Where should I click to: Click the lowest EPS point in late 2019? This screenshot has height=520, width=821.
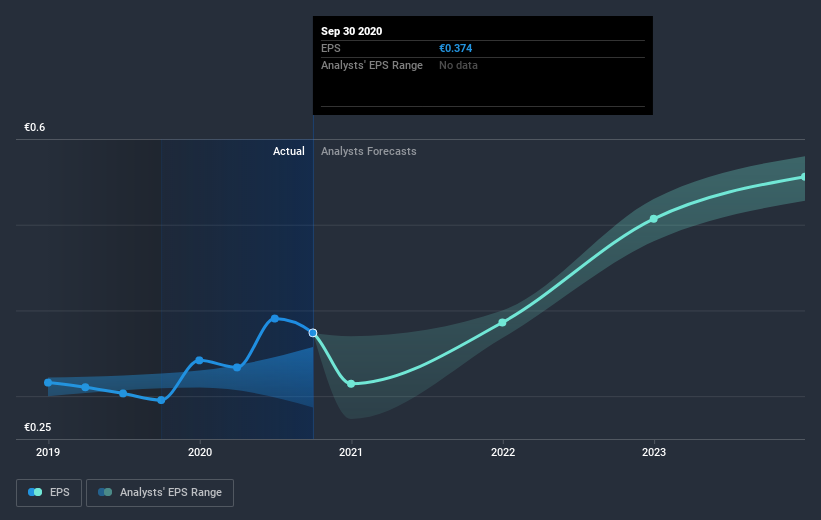161,401
